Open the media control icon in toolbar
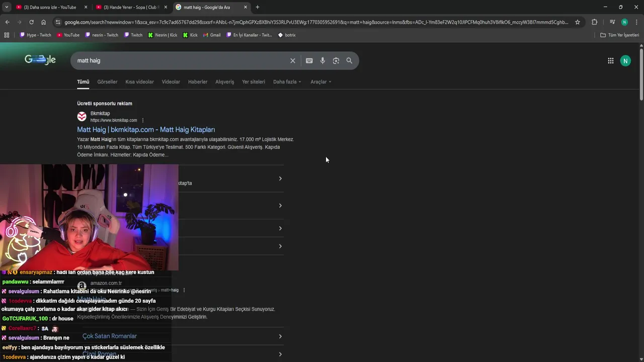 pyautogui.click(x=612, y=22)
